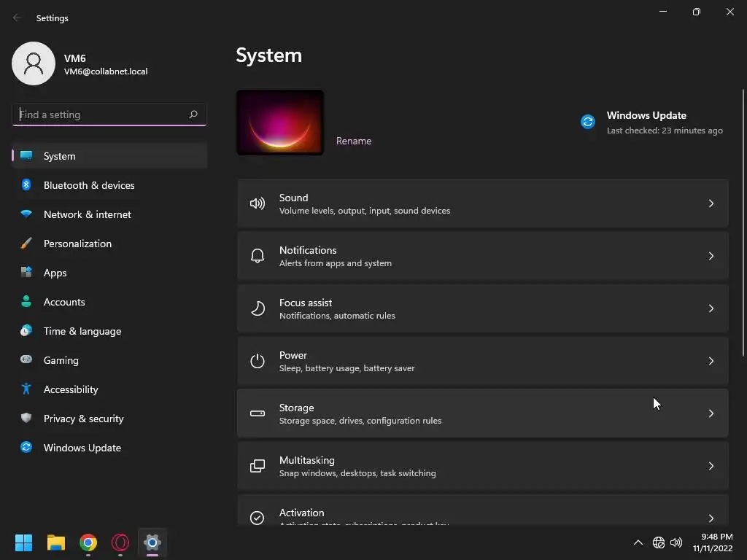Click the volume tray icon

click(x=676, y=542)
